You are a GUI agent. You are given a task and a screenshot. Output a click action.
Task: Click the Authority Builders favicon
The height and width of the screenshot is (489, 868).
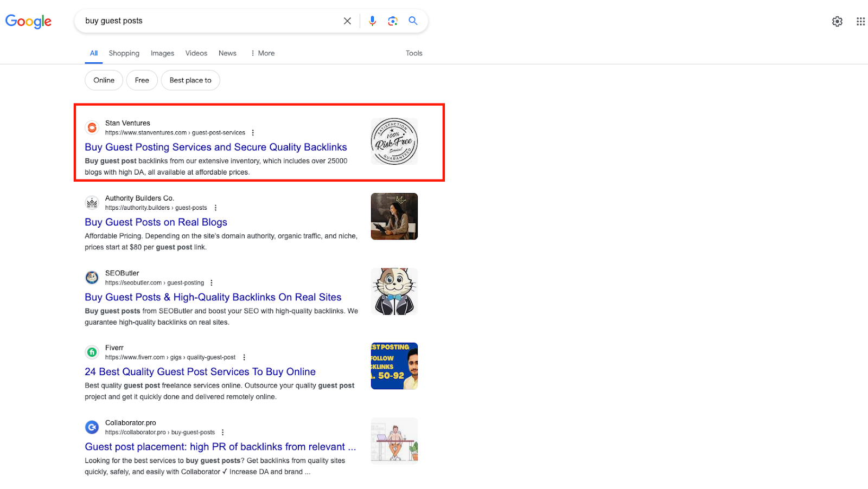tap(92, 203)
